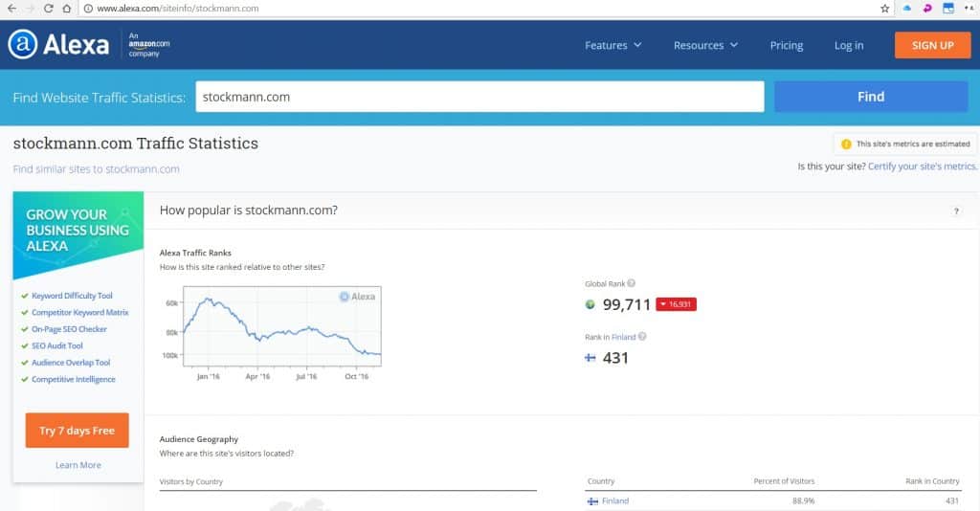Click the site info icon in address bar
Screen dimensions: 980x511
pyautogui.click(x=88, y=8)
